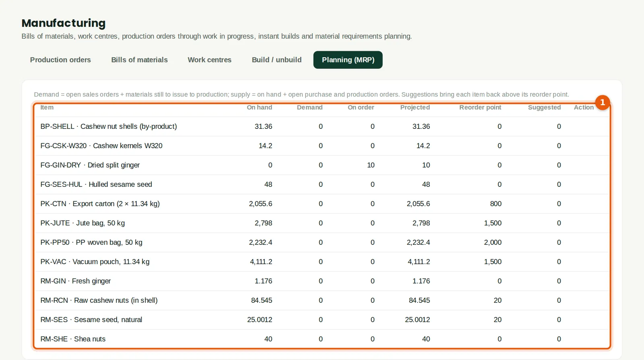Click the orange annotation badge numbered 1
Image resolution: width=644 pixels, height=360 pixels.
tap(603, 102)
